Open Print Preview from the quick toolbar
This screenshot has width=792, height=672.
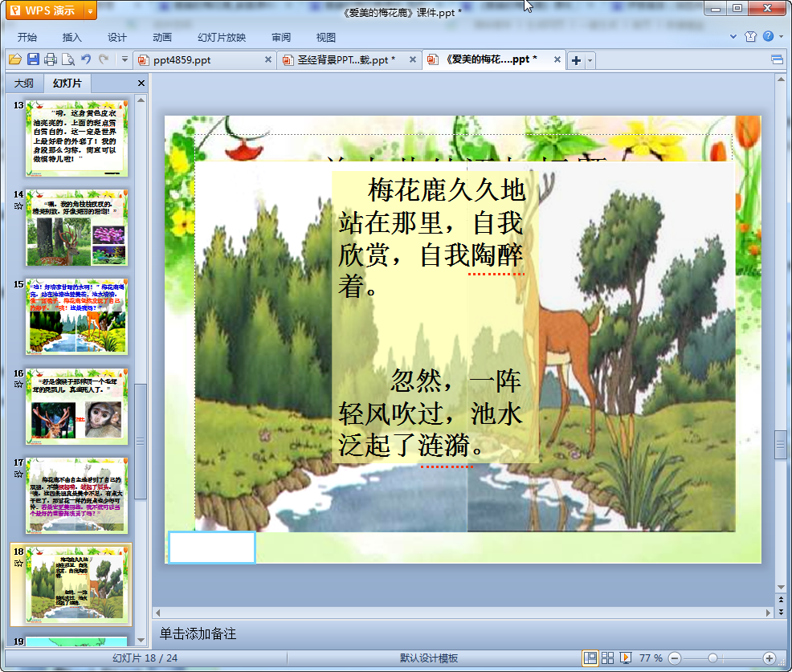68,59
